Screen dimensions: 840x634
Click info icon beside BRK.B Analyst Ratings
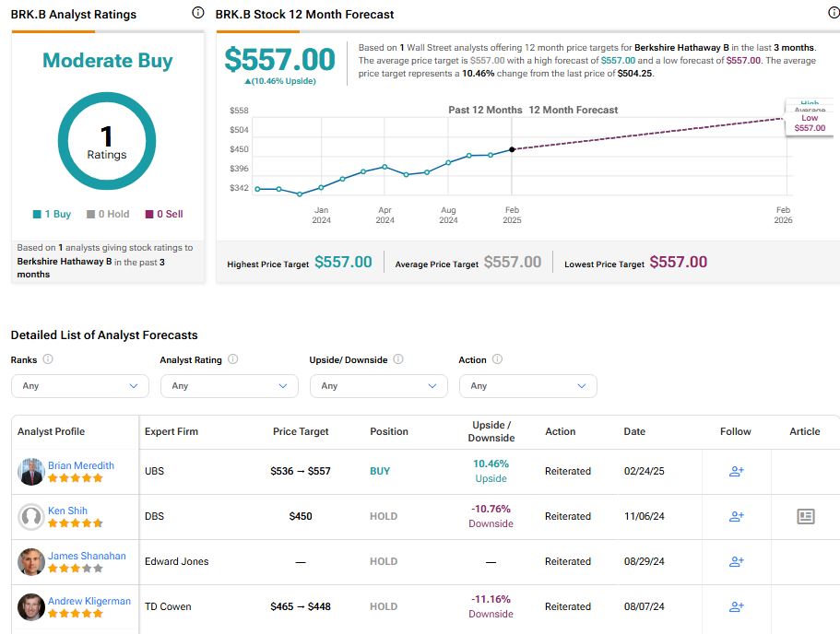(x=197, y=13)
